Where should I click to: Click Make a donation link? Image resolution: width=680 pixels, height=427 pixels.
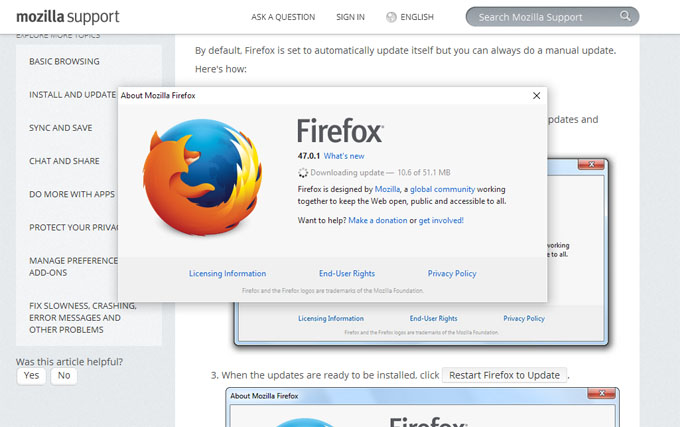click(x=378, y=220)
